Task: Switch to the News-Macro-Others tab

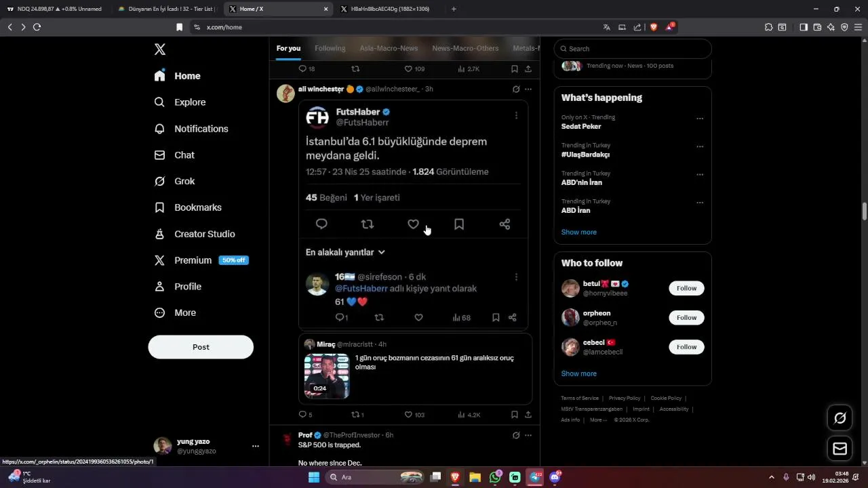Action: [x=465, y=48]
